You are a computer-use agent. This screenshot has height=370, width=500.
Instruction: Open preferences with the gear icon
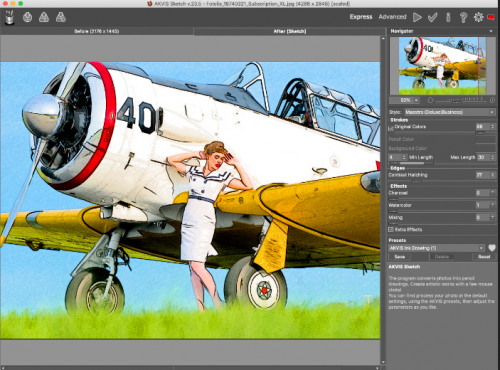tap(478, 17)
